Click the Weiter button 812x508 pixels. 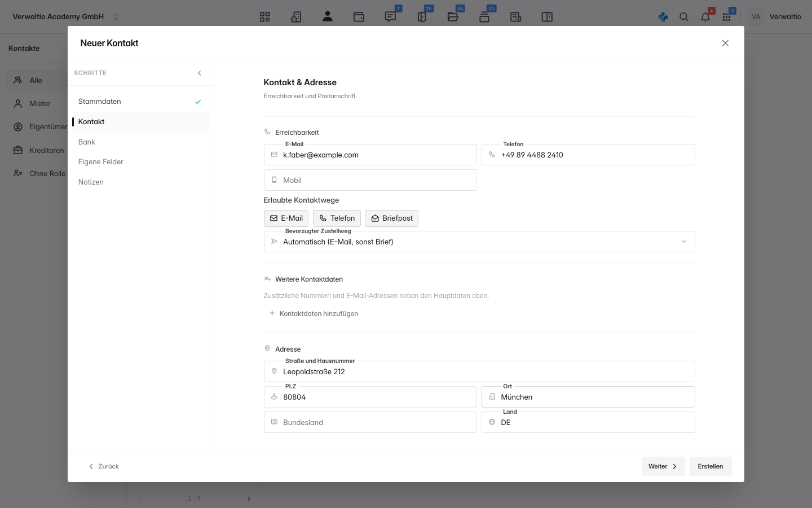(x=663, y=466)
